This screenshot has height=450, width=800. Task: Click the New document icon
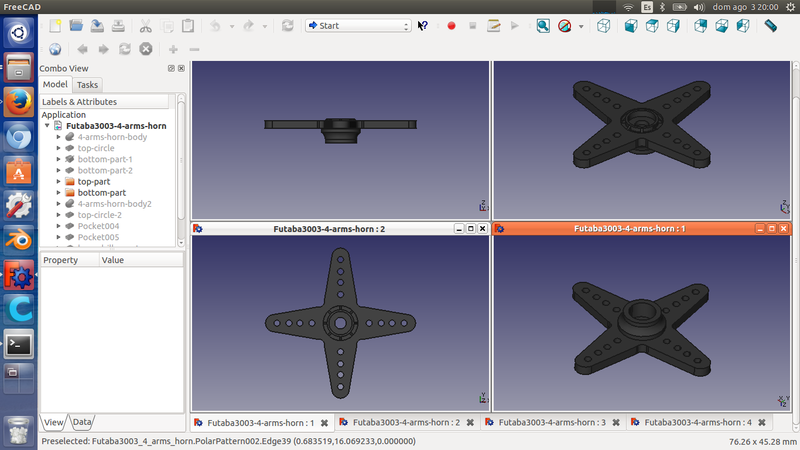(55, 26)
